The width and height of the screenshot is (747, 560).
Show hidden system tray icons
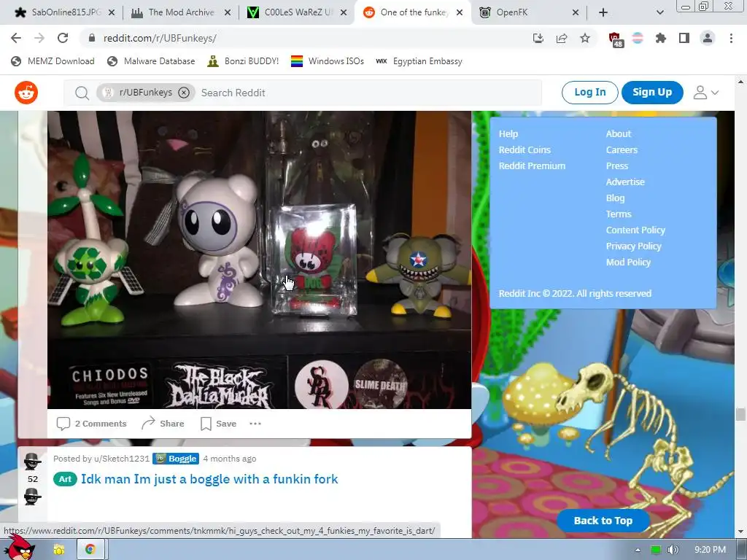pos(638,550)
